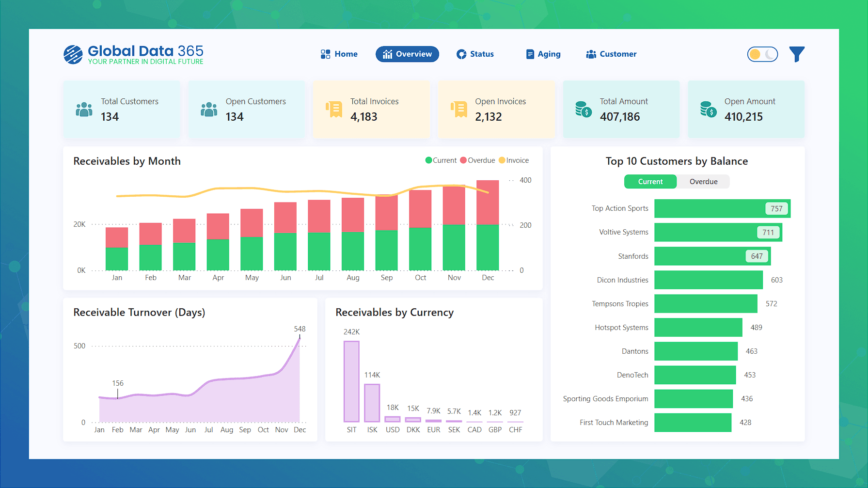The height and width of the screenshot is (488, 868).
Task: Click the 156 turnover data label
Action: [x=118, y=383]
